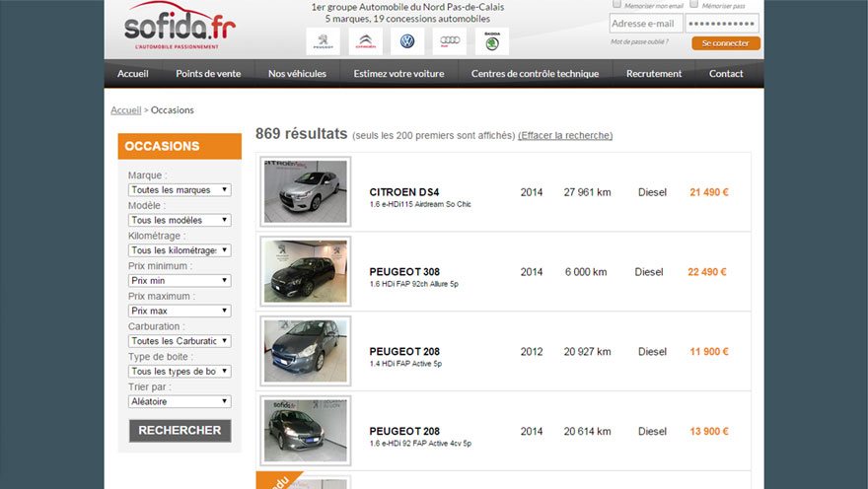Click the Accueil breadcrumb link
868x489 pixels.
pyautogui.click(x=125, y=110)
